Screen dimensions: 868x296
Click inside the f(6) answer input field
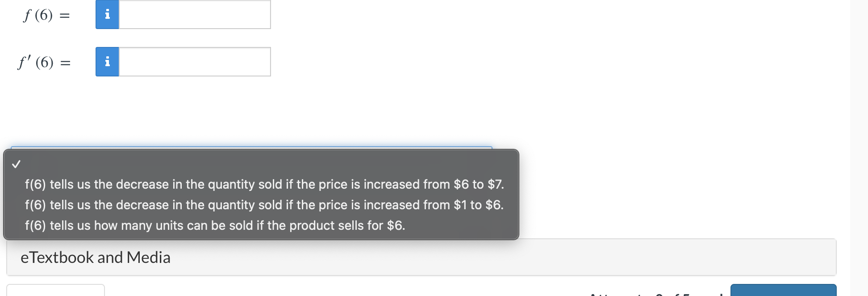tap(195, 14)
